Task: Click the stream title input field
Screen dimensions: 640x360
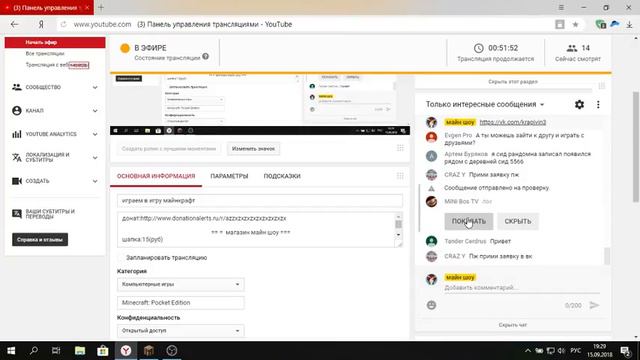Action: tap(260, 200)
